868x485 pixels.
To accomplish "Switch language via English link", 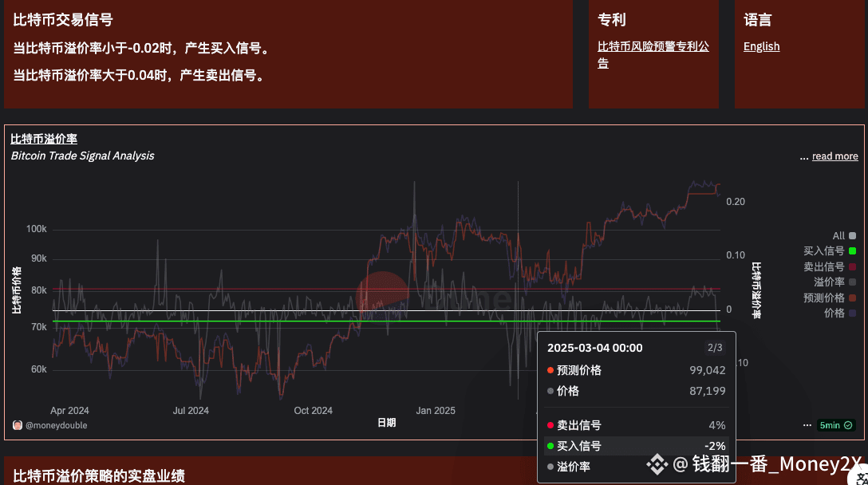I will tap(761, 46).
